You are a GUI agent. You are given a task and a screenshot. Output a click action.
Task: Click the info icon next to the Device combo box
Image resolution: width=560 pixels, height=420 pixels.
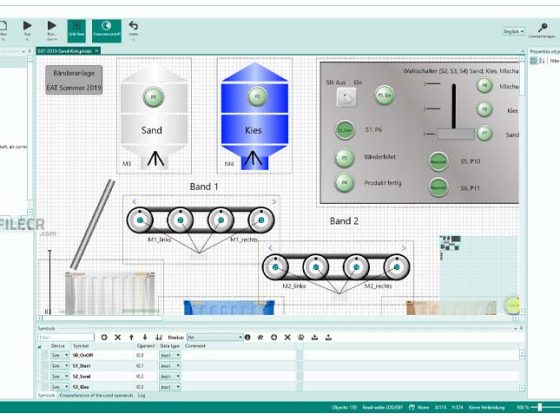click(x=248, y=337)
